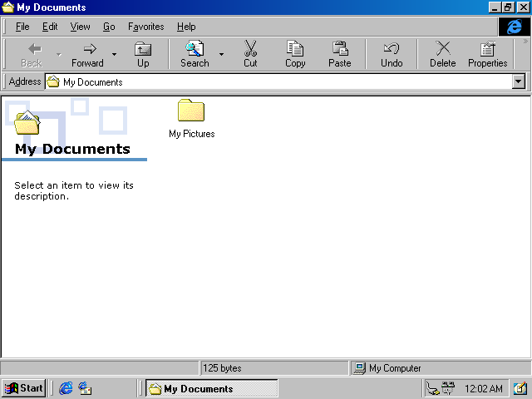The width and height of the screenshot is (532, 399).
Task: Click the title bar folder icon
Action: pos(7,7)
